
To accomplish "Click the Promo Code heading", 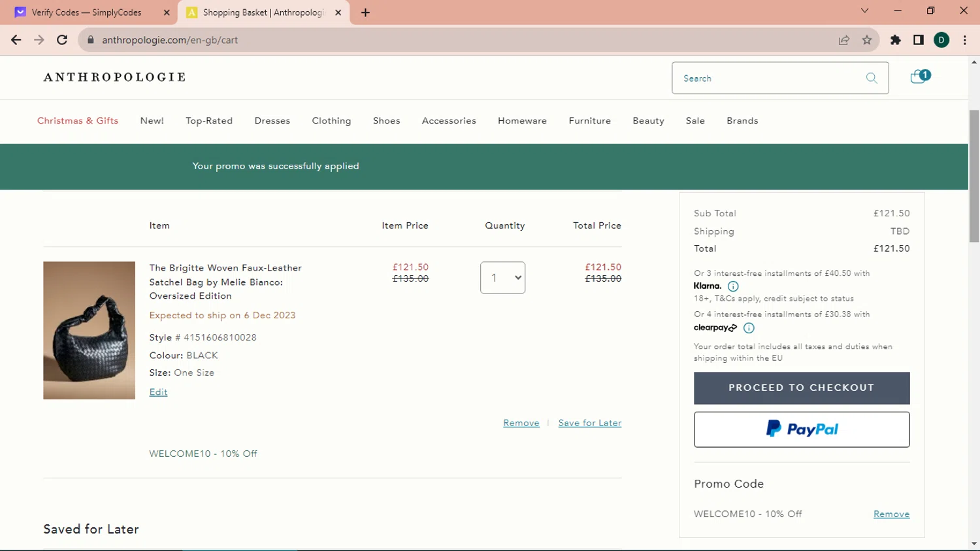I will pyautogui.click(x=728, y=484).
